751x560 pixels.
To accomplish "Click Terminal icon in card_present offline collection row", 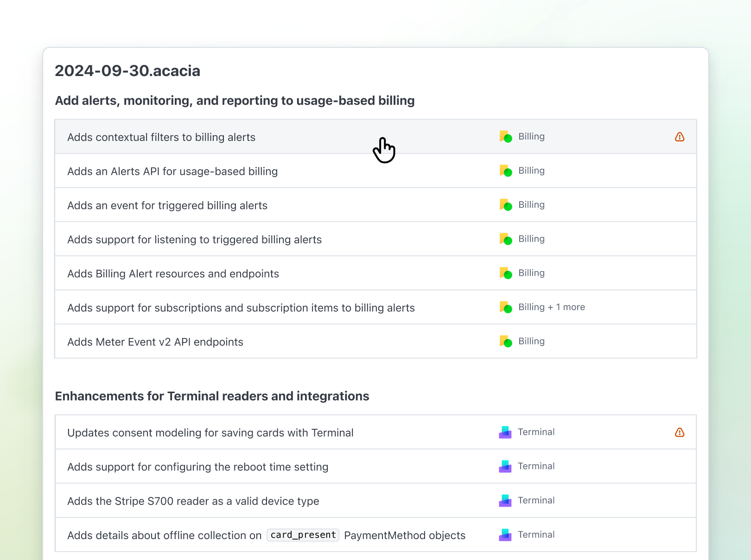I will click(x=505, y=535).
